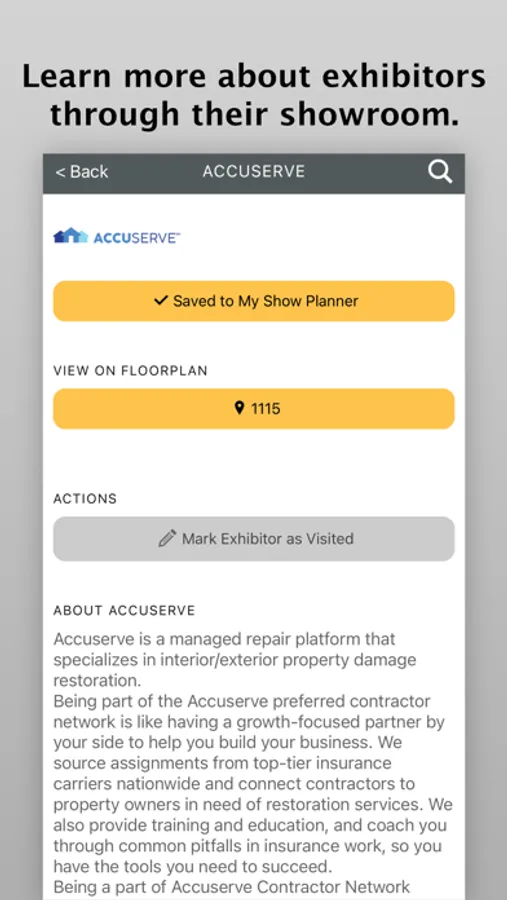507x900 pixels.
Task: Click the VIEW ON FLOORPLAN label
Action: point(130,371)
